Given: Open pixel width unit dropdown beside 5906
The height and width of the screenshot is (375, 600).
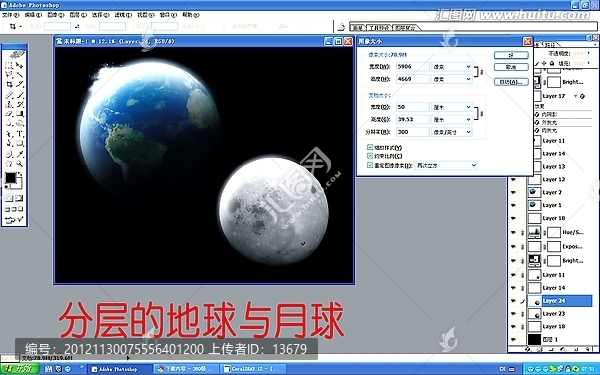Looking at the screenshot, I should click(x=468, y=67).
